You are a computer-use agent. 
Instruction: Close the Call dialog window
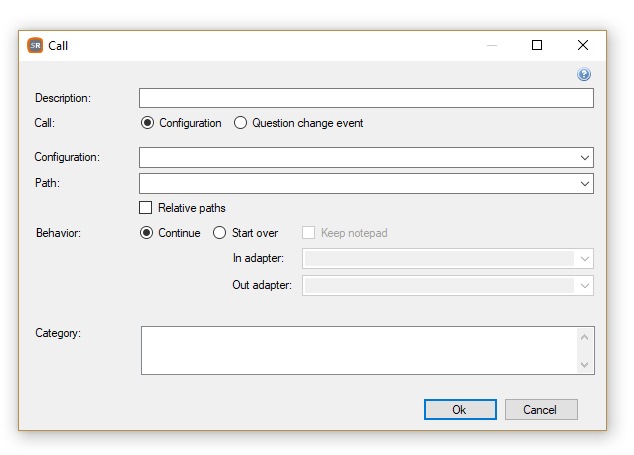(583, 45)
